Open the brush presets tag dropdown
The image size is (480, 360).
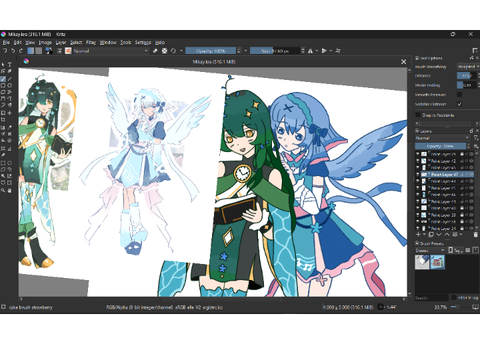coord(430,250)
